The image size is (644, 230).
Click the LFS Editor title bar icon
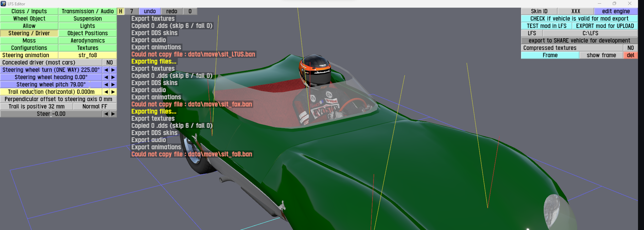pyautogui.click(x=3, y=4)
